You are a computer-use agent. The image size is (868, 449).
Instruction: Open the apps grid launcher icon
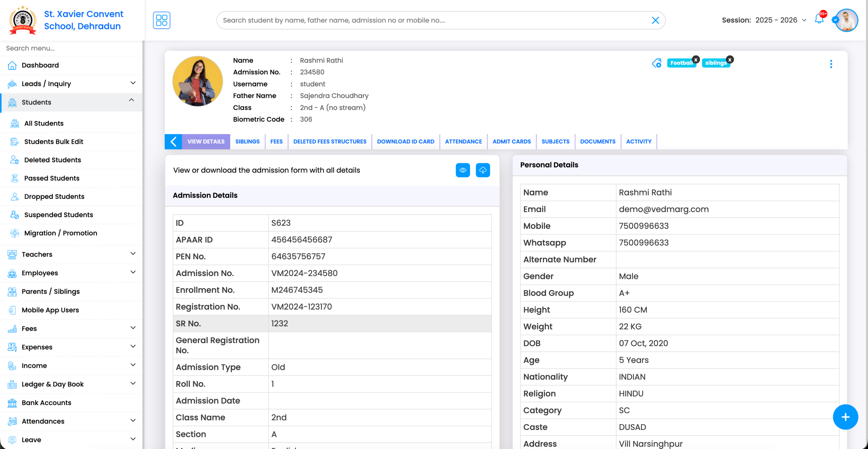[161, 20]
